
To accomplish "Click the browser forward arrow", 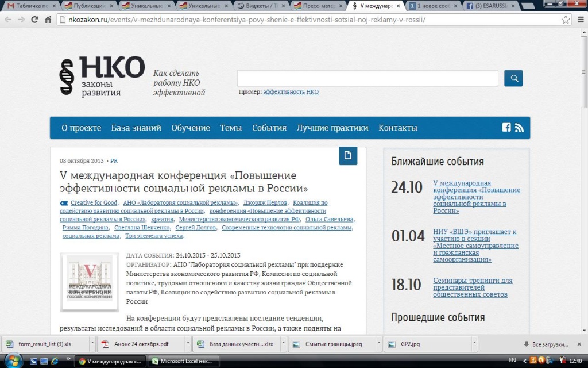I will click(21, 20).
